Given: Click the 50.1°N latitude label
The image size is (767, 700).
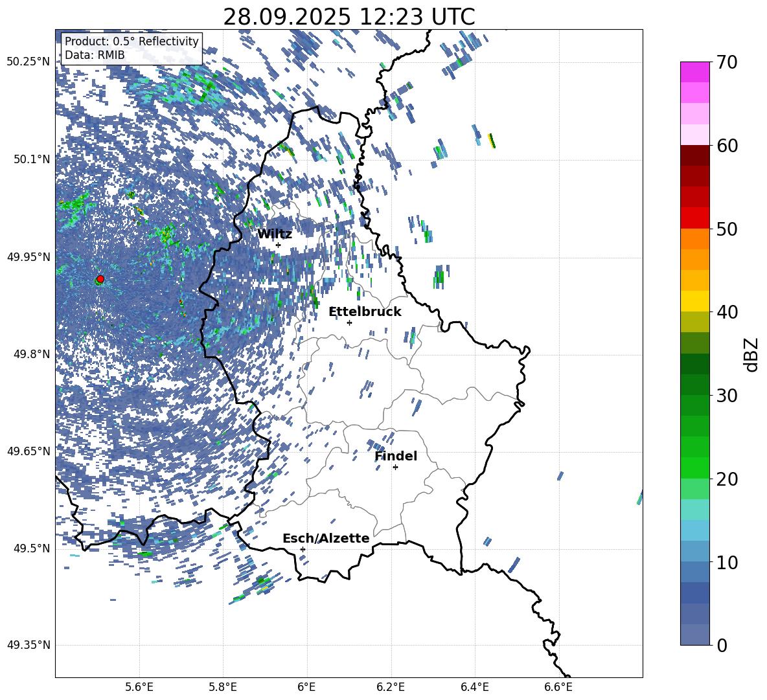Looking at the screenshot, I should click(x=31, y=159).
